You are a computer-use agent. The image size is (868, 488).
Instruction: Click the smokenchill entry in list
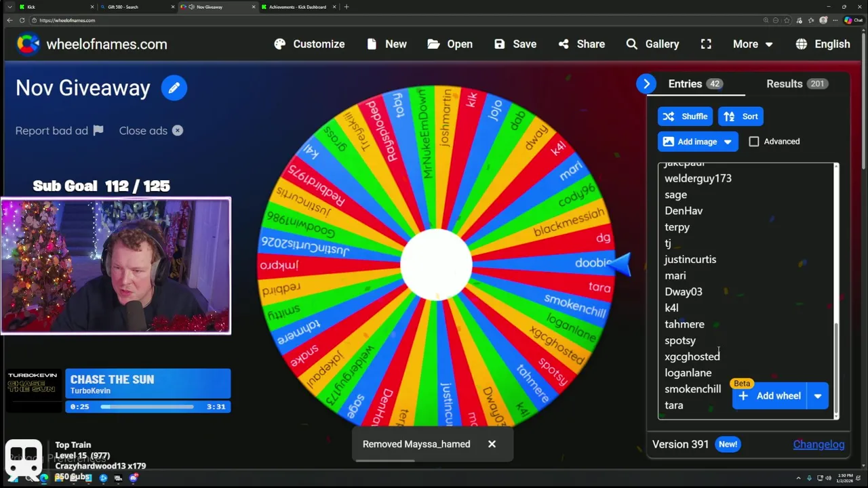pos(692,389)
